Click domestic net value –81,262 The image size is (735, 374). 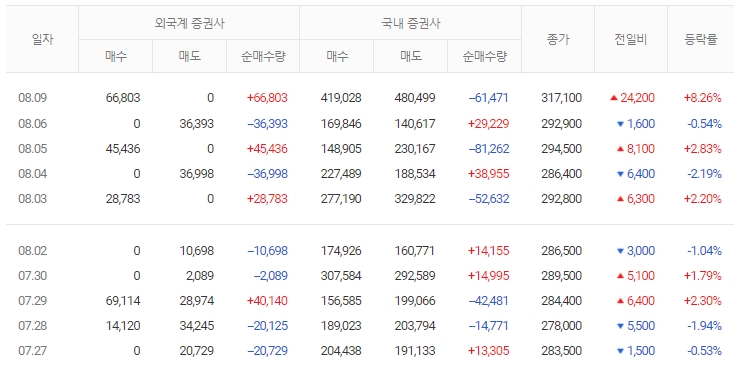click(x=488, y=149)
